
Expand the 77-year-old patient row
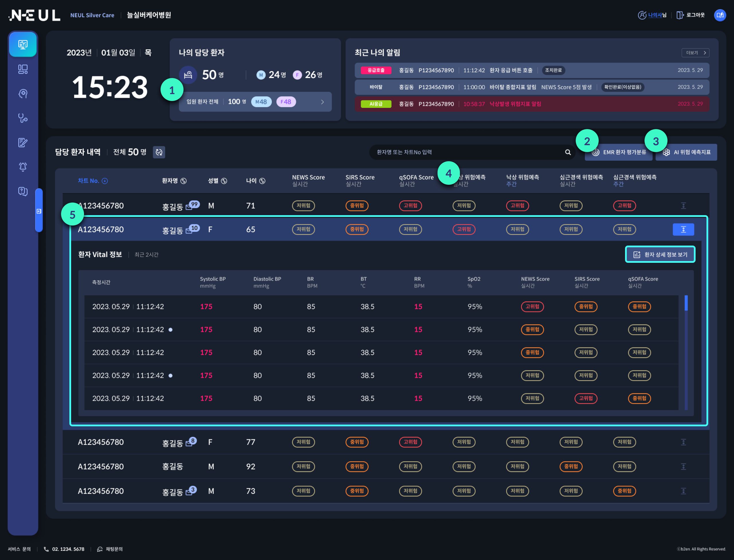click(683, 442)
